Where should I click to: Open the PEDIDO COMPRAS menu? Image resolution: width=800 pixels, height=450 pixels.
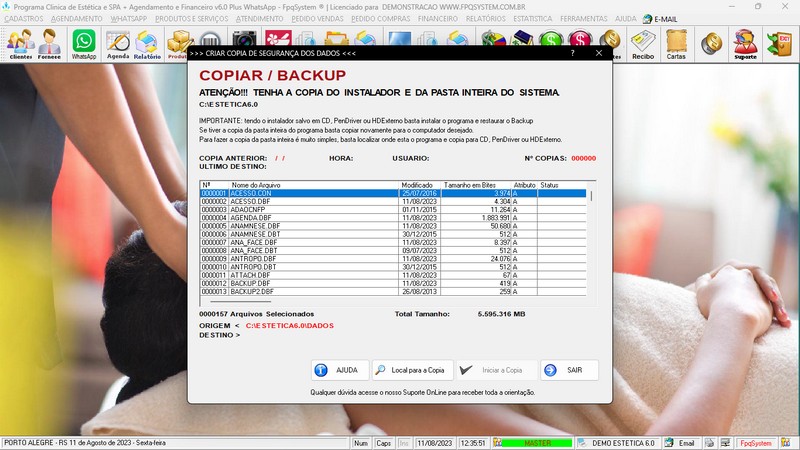pos(381,19)
